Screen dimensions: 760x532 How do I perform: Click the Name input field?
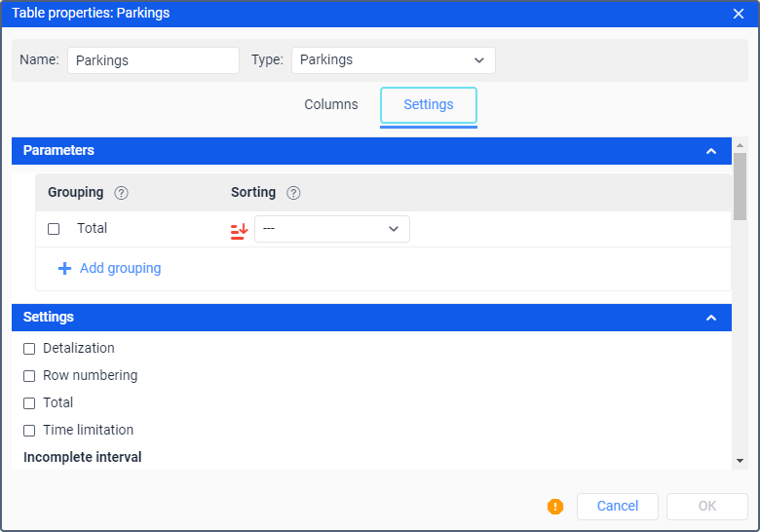(153, 60)
